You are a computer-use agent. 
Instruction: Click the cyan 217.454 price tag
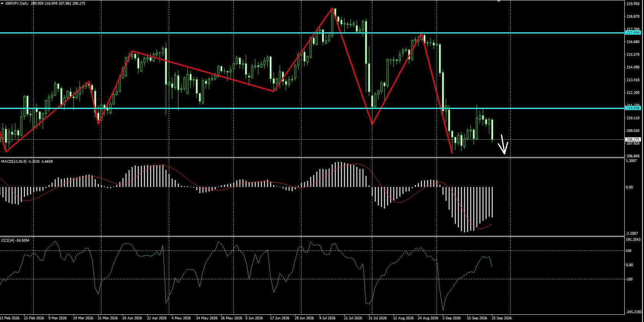click(x=633, y=33)
